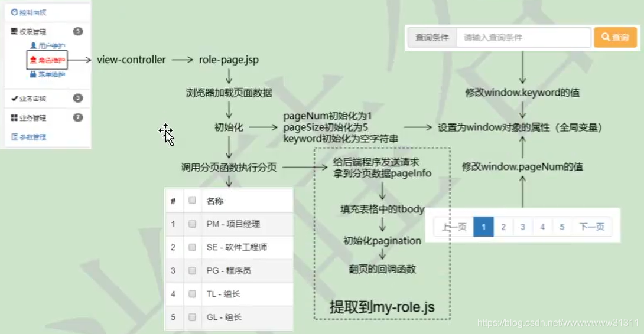Click the 初始化pagination text

[382, 241]
